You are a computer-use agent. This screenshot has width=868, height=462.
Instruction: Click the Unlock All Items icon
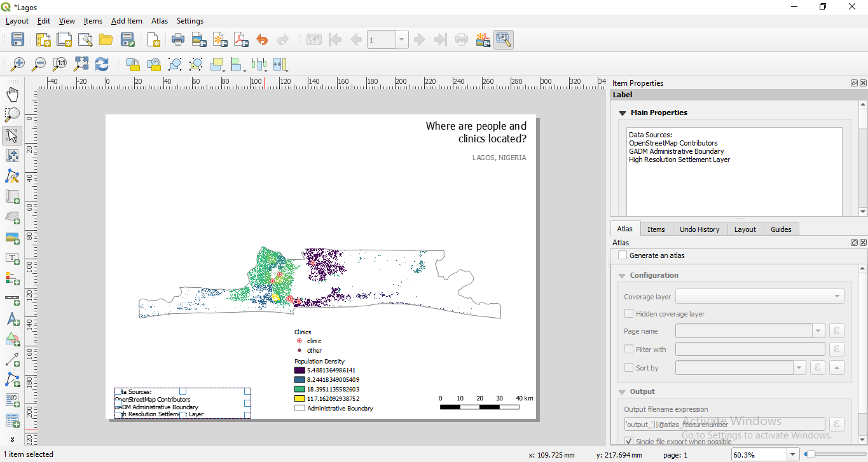point(154,64)
